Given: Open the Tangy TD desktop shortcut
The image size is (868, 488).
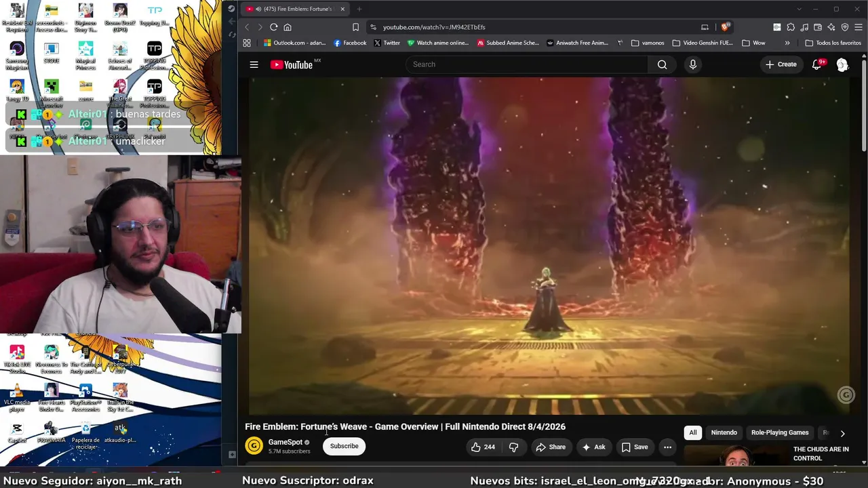Looking at the screenshot, I should [x=17, y=91].
